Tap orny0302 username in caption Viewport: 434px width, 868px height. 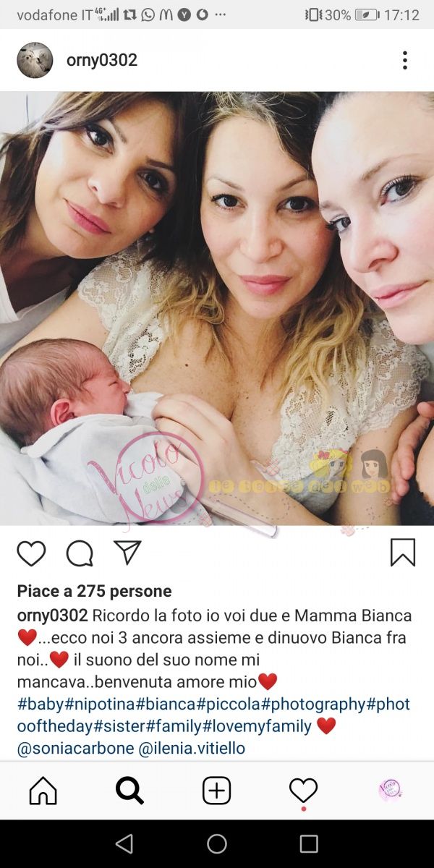click(x=53, y=616)
